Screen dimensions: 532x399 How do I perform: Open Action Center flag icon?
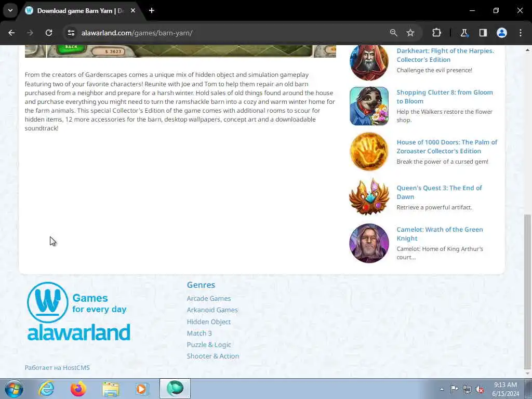(454, 389)
